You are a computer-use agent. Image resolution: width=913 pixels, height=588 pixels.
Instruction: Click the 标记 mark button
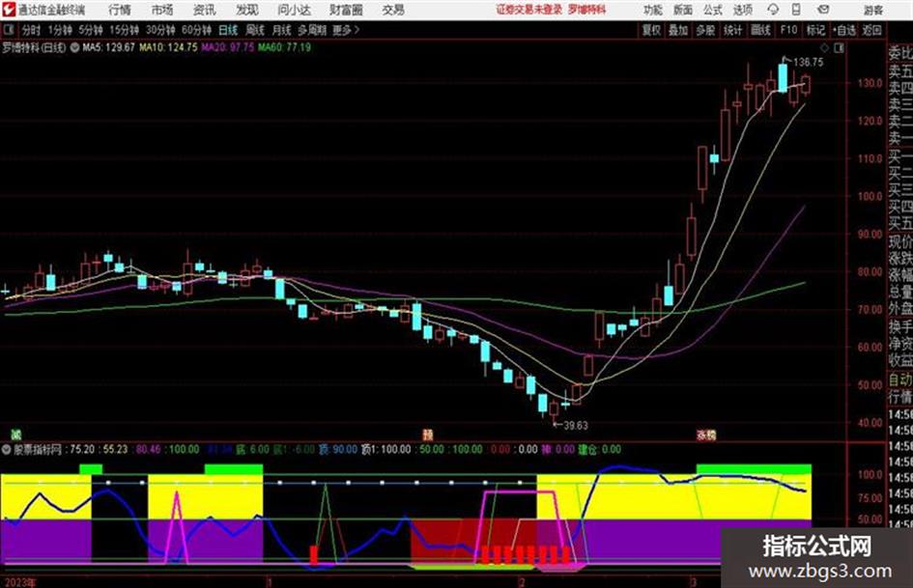pyautogui.click(x=815, y=30)
